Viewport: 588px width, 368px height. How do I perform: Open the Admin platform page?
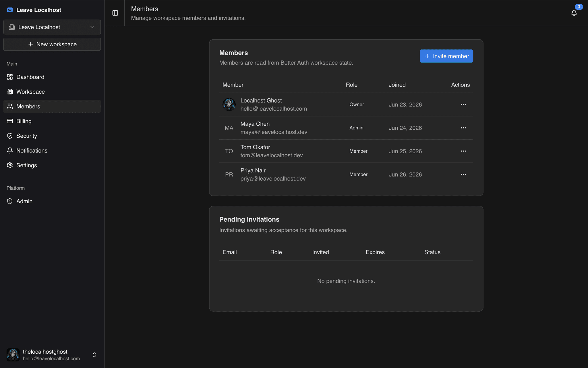tap(52, 201)
